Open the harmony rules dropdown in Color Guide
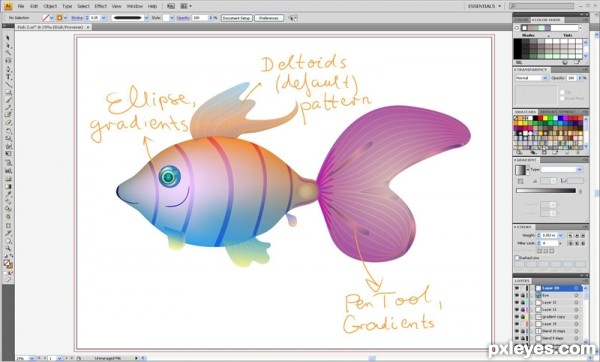Screen dimensions: 600x362 pos(580,28)
